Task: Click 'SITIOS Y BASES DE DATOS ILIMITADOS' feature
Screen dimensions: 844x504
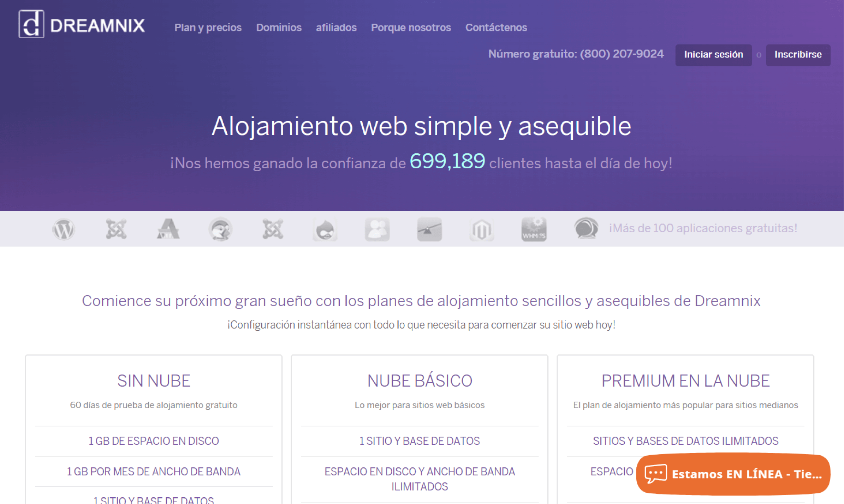Action: pos(685,441)
